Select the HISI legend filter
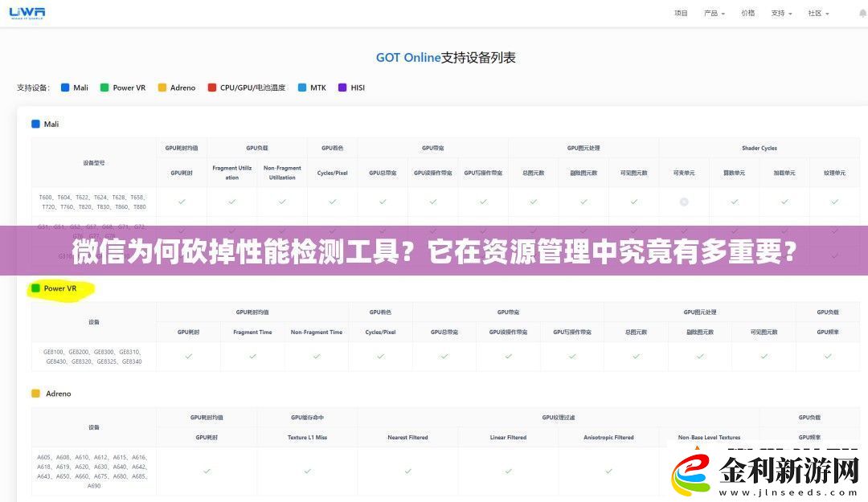Screen dimensions: 868x502 tap(351, 88)
